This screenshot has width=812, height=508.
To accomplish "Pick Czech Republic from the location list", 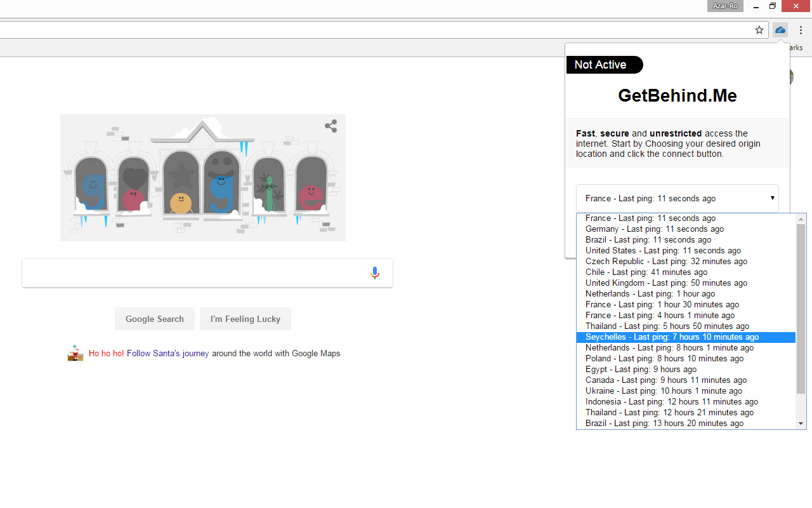I will click(x=686, y=261).
